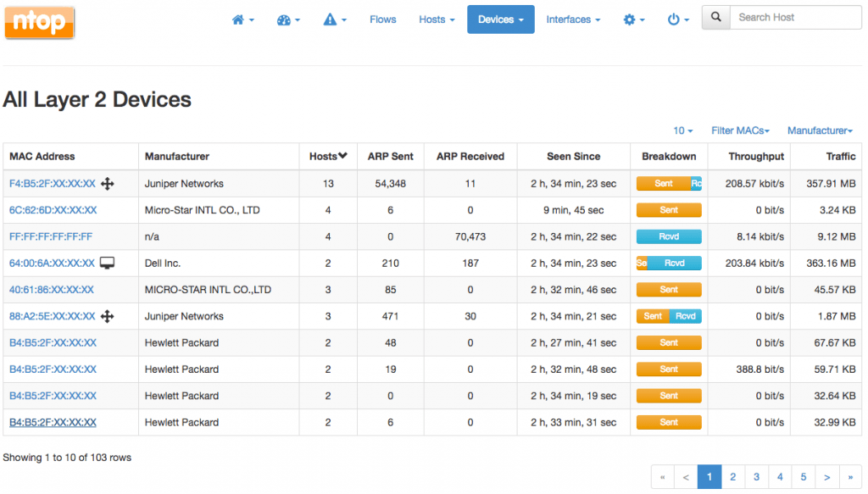The height and width of the screenshot is (494, 868).
Task: Open the home icon menu
Action: click(242, 19)
